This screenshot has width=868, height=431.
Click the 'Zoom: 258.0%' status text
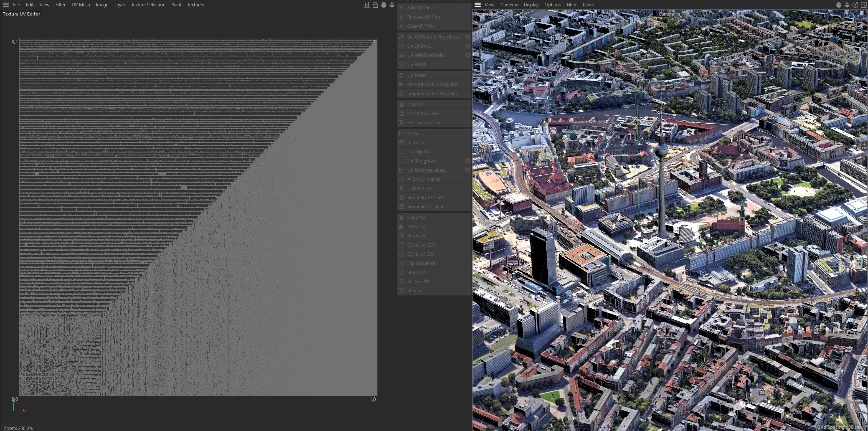pos(18,428)
